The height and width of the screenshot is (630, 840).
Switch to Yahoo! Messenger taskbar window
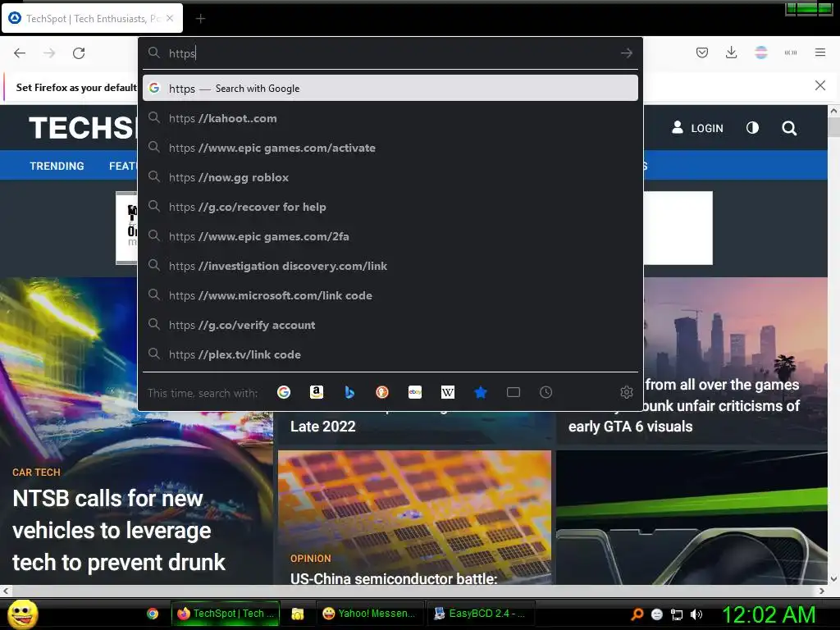[370, 614]
